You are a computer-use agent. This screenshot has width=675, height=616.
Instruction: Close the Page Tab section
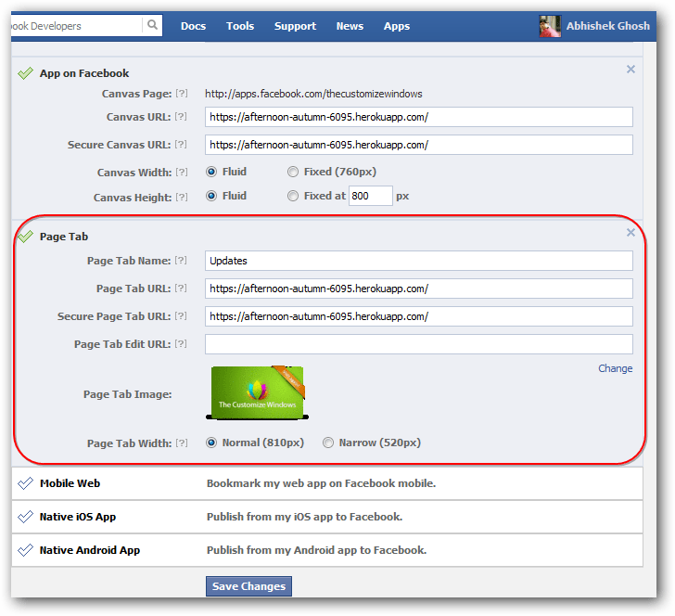pos(630,233)
